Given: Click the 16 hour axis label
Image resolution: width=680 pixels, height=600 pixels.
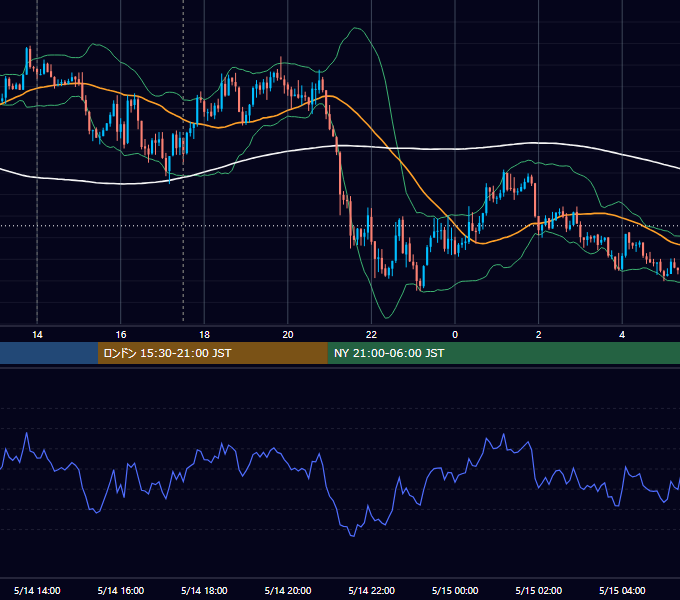Looking at the screenshot, I should 121,335.
